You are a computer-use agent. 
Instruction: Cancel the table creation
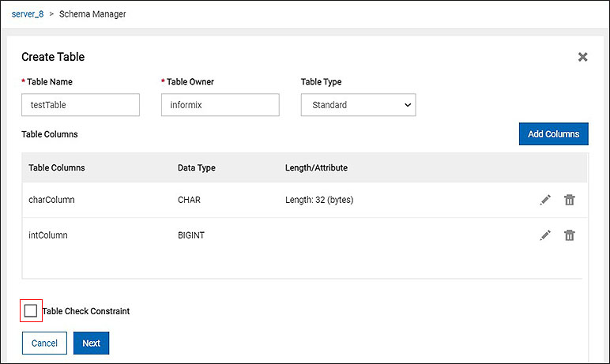(x=44, y=343)
